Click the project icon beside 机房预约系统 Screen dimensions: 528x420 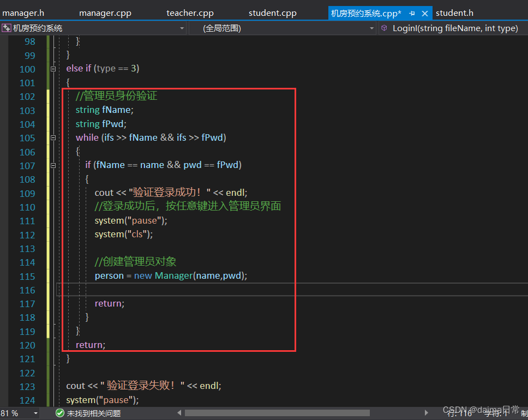[x=7, y=28]
